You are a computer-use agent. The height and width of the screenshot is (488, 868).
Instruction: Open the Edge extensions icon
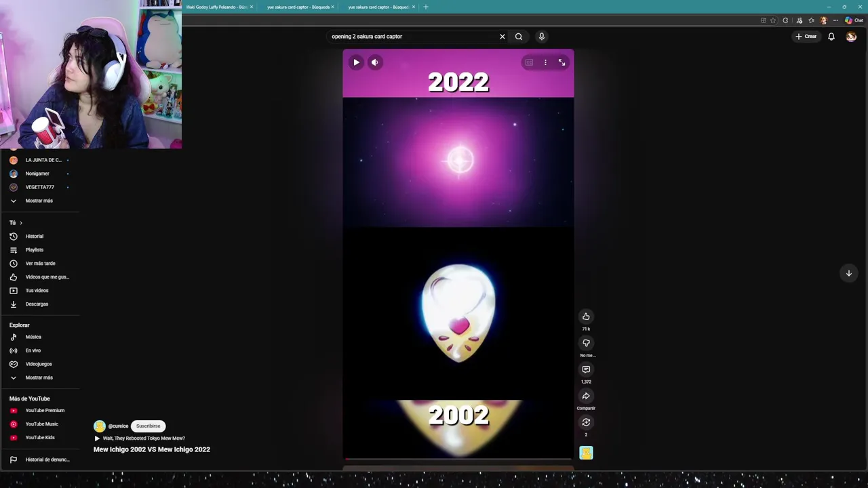pyautogui.click(x=785, y=20)
